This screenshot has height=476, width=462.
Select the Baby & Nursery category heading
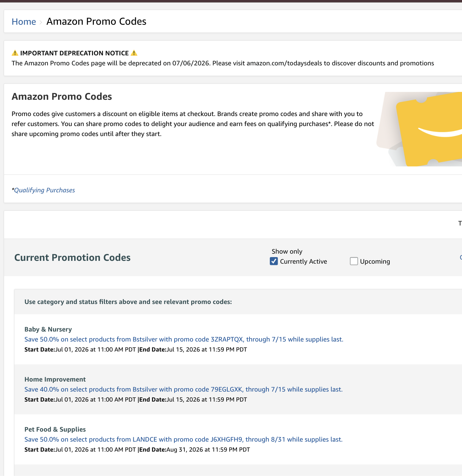[x=48, y=329]
